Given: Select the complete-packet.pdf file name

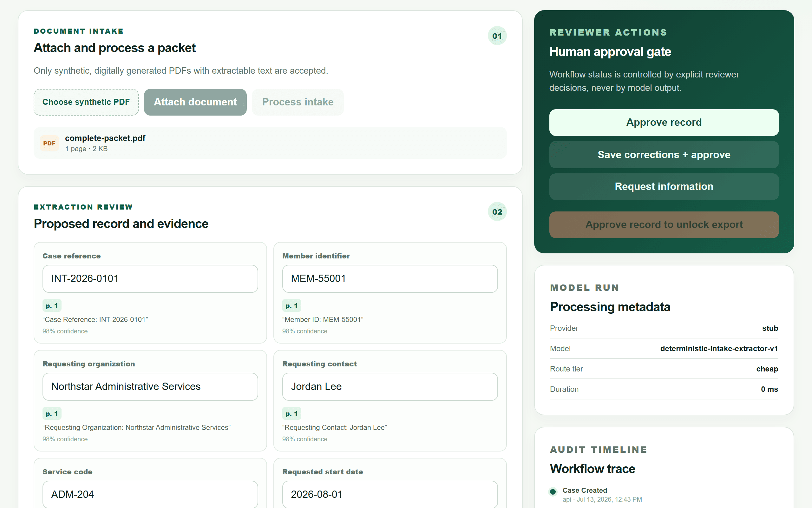Looking at the screenshot, I should [105, 138].
